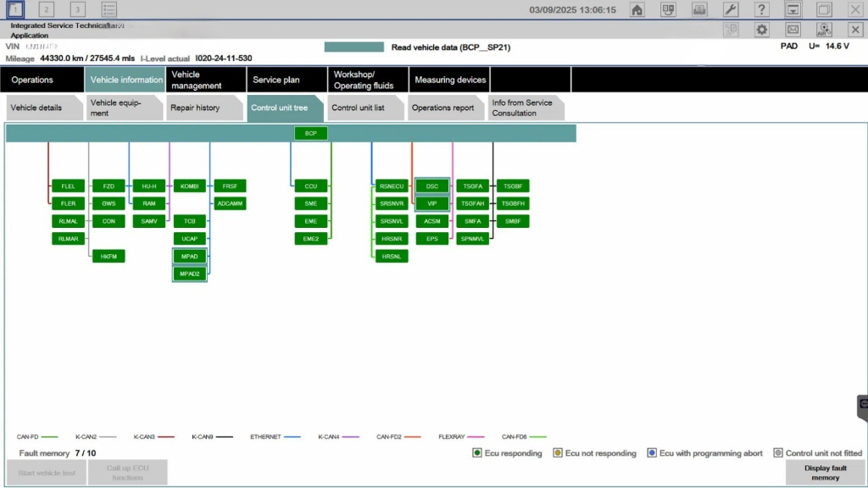
Task: Click the question mark help icon
Action: point(761,9)
